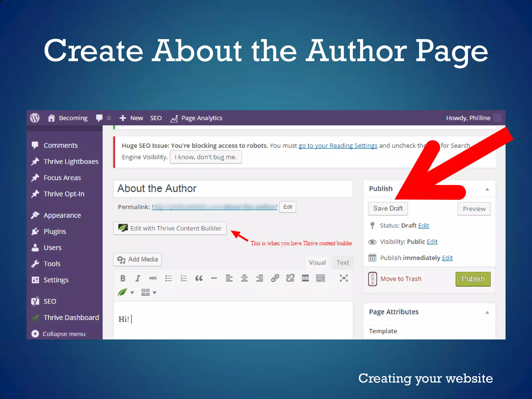
Task: Collapse the admin sidebar menu
Action: tap(58, 334)
